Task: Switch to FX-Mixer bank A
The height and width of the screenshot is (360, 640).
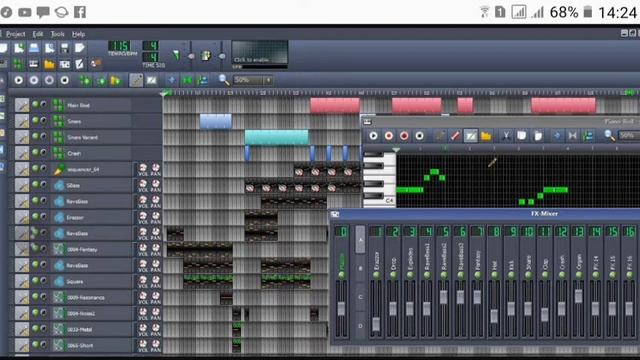Action: tap(360, 240)
